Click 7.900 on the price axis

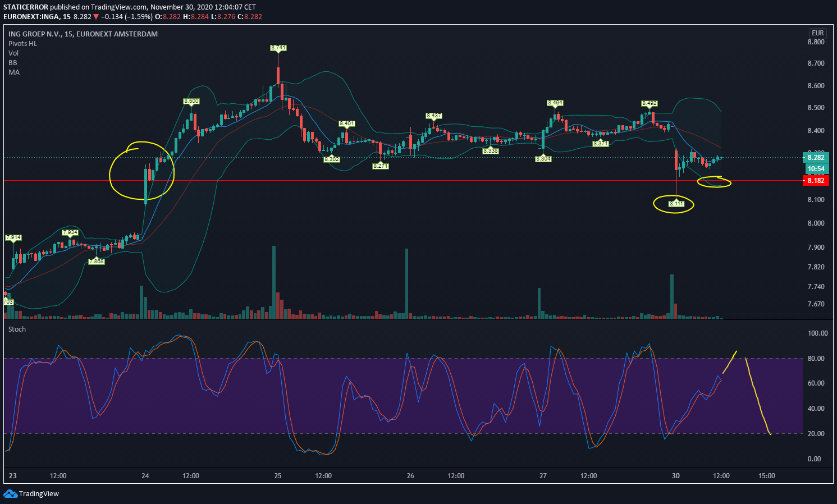[x=816, y=248]
